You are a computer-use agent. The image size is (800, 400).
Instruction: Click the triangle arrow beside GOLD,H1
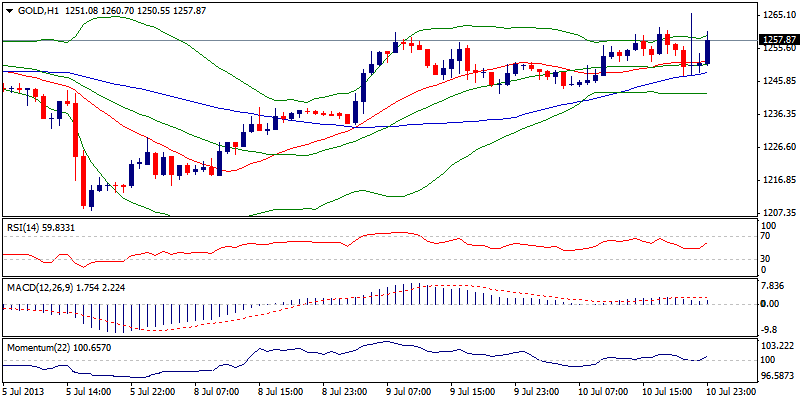point(9,9)
